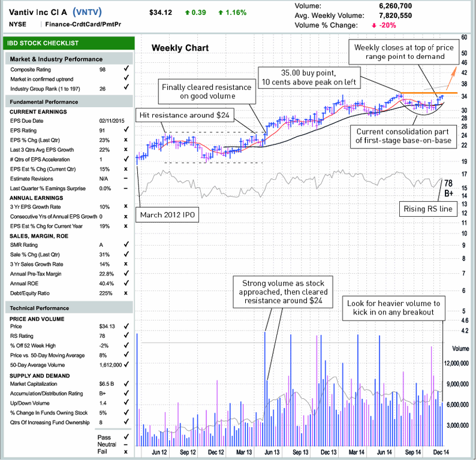This screenshot has width=476, height=460.
Task: Click the Market in confirmed uptrend checkmark
Action: coord(126,78)
